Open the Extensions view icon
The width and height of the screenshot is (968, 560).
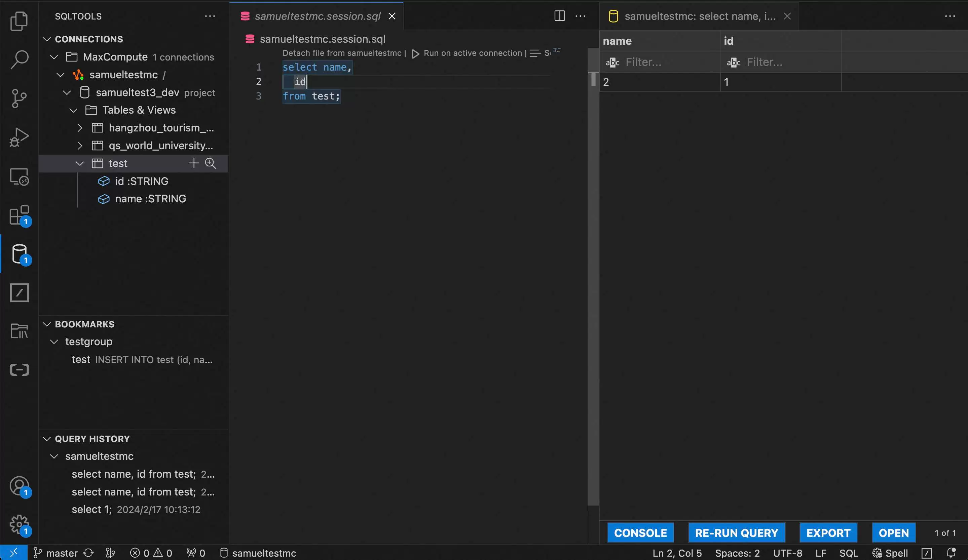(x=19, y=215)
